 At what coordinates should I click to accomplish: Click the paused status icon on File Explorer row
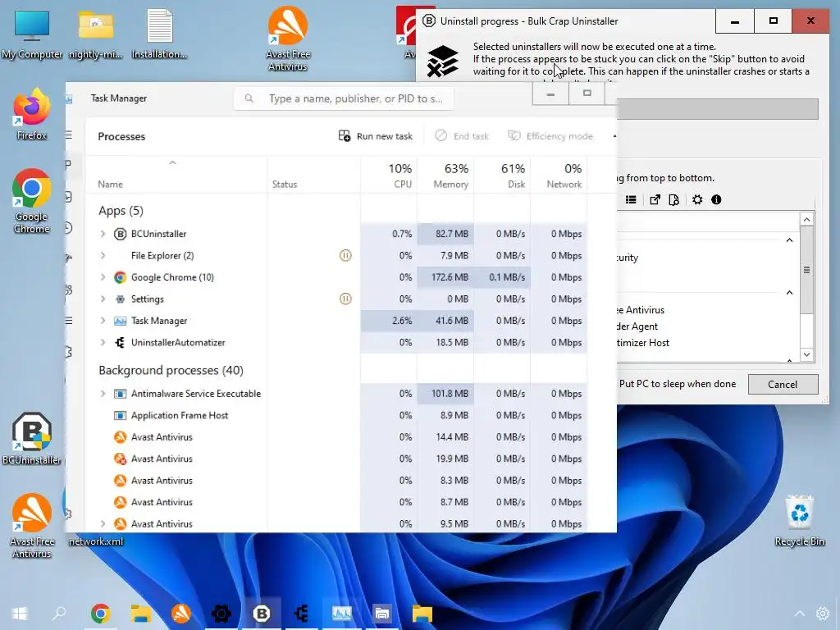click(x=345, y=256)
